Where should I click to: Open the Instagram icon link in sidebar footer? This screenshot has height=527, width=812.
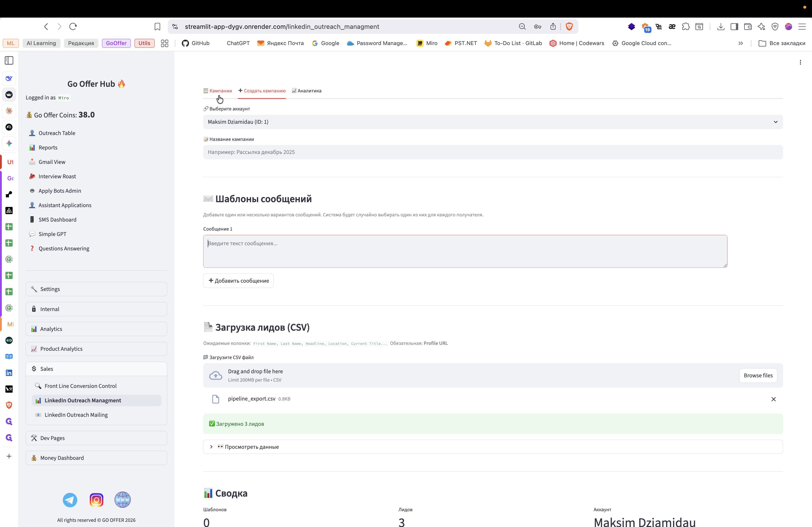[x=96, y=500]
